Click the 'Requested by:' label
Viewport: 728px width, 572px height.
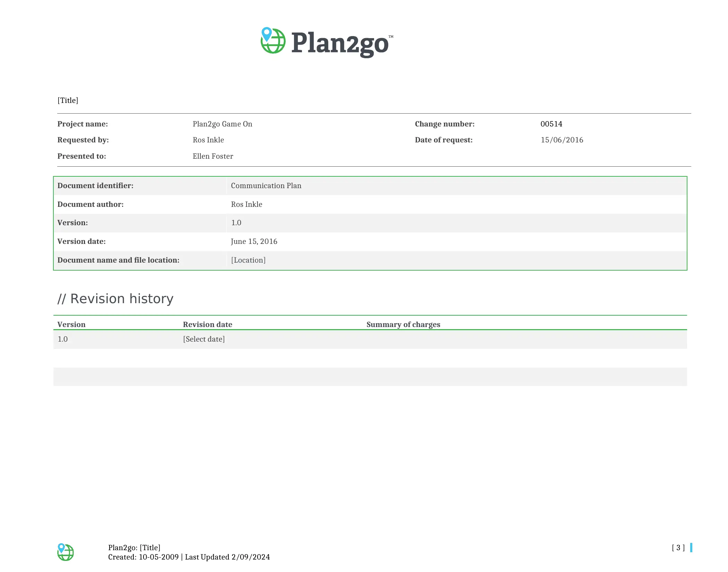pos(83,140)
